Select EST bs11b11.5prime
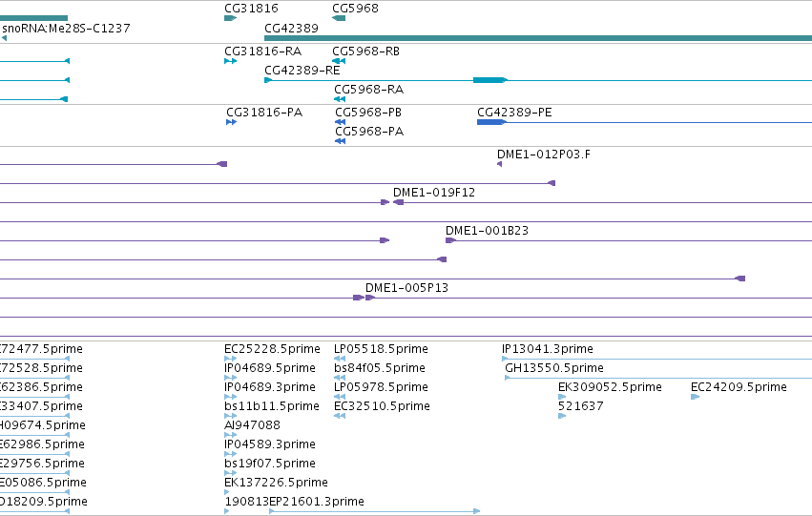Image resolution: width=812 pixels, height=516 pixels. tap(272, 406)
